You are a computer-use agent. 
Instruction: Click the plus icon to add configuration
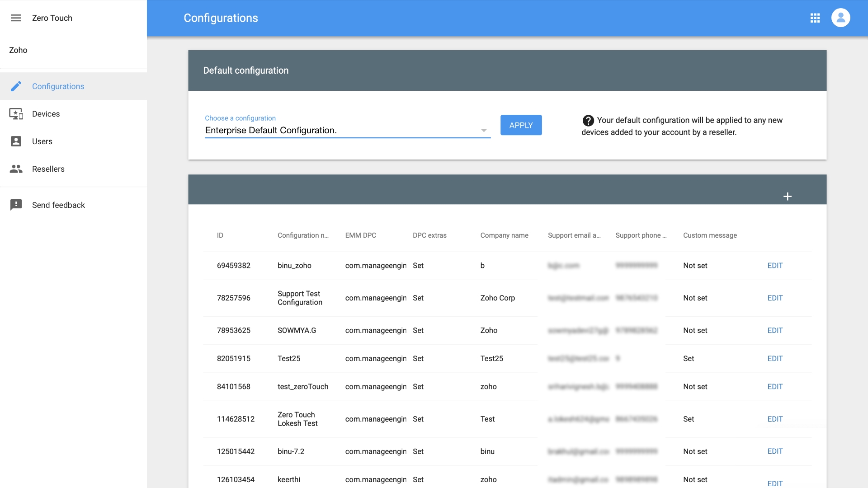[x=787, y=197]
